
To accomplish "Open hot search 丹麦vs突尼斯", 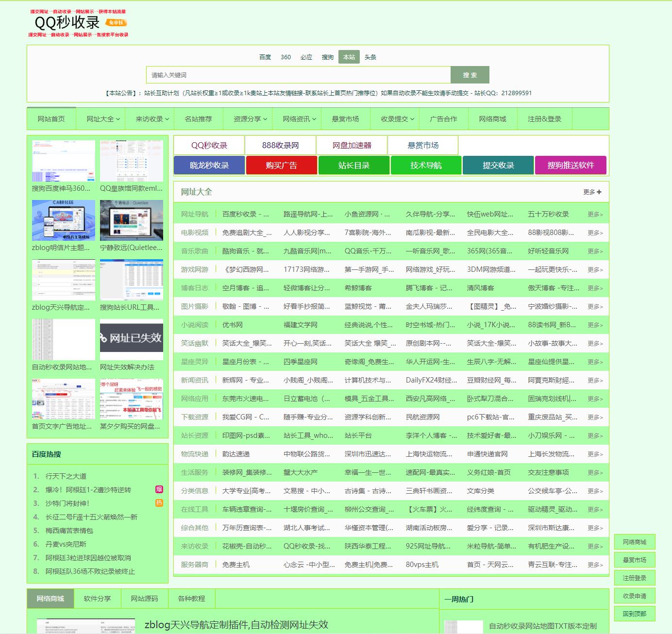I will pyautogui.click(x=66, y=544).
